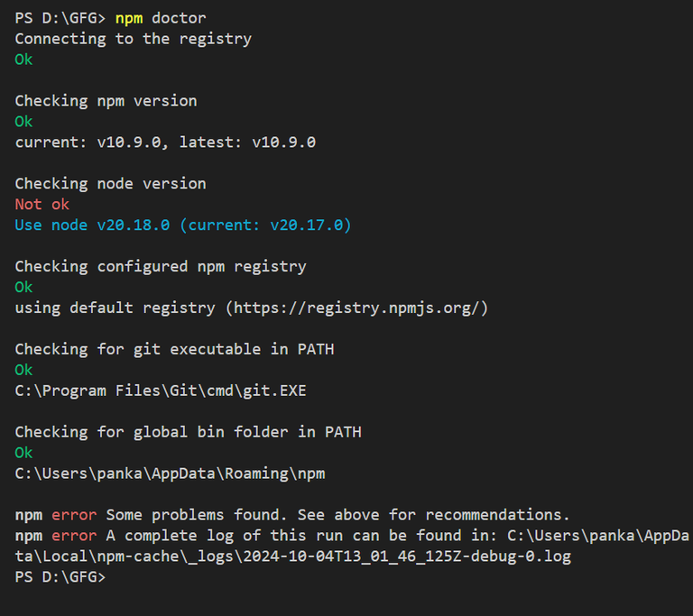This screenshot has height=616, width=693.
Task: Click the 'Checking node version' heading
Action: [x=110, y=184]
